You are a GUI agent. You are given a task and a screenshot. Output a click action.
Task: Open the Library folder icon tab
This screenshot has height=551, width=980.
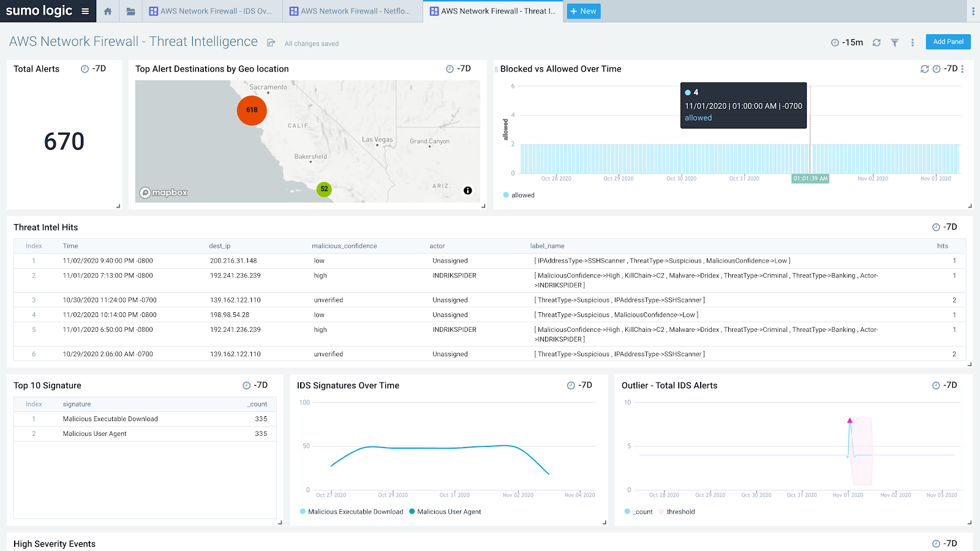click(130, 11)
